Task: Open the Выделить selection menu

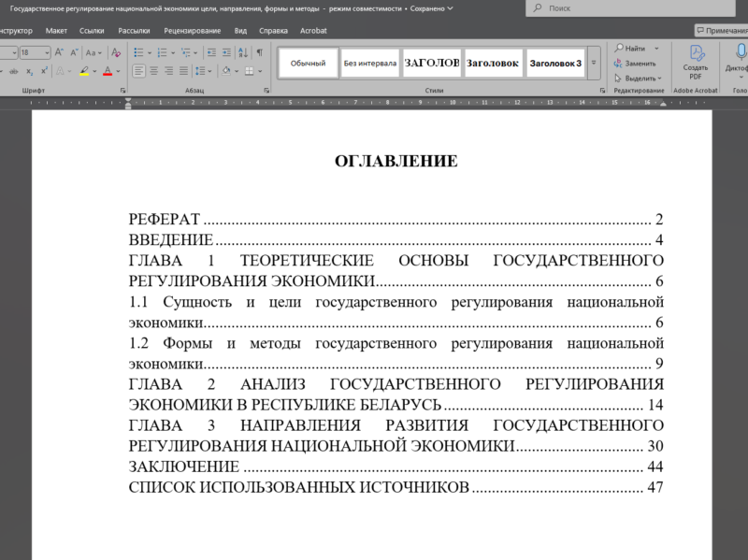Action: [x=639, y=79]
